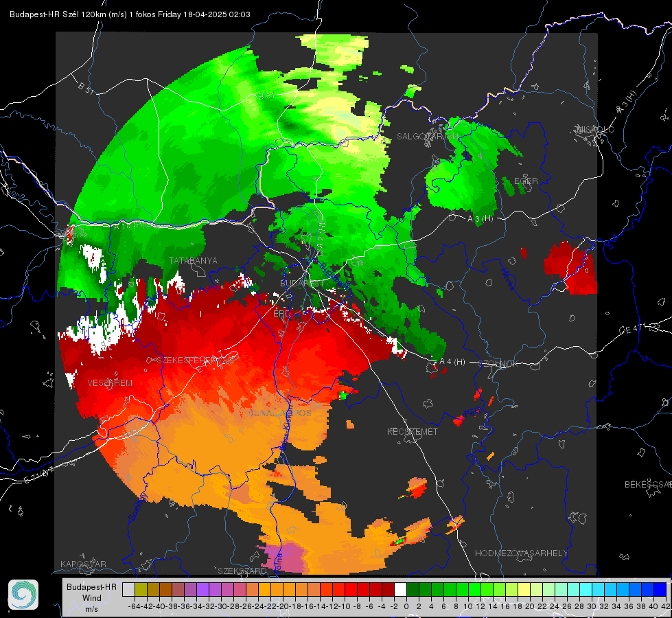Click the 'A 4 (H)' road label
The image size is (672, 618).
pyautogui.click(x=452, y=362)
